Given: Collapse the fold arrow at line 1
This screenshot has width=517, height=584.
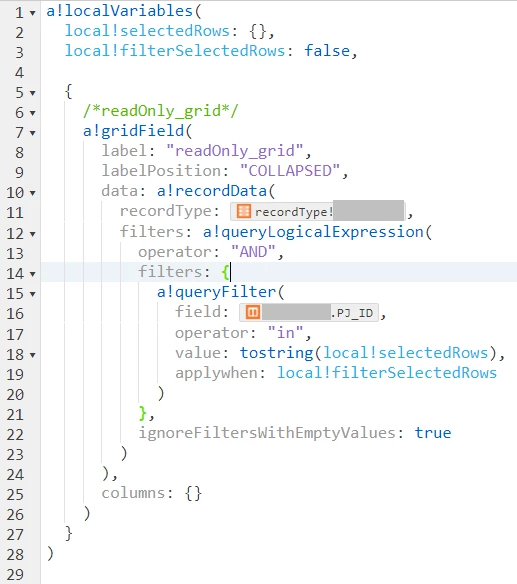Looking at the screenshot, I should coord(33,13).
